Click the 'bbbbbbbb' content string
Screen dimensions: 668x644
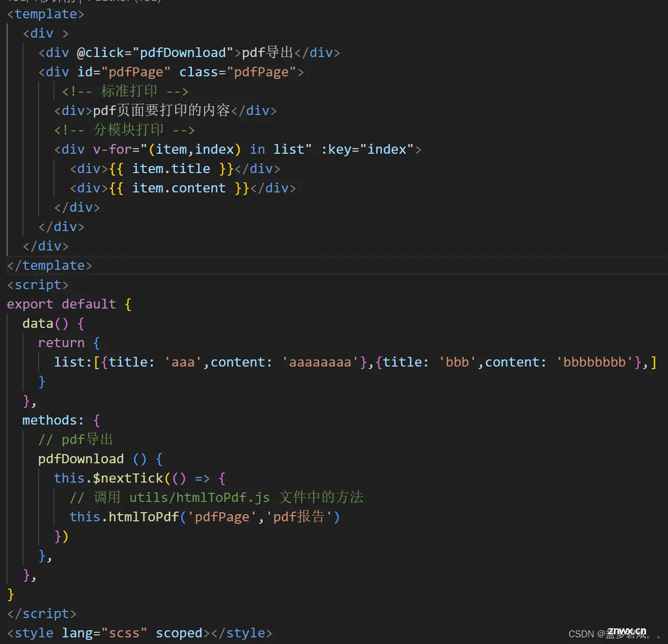(595, 362)
